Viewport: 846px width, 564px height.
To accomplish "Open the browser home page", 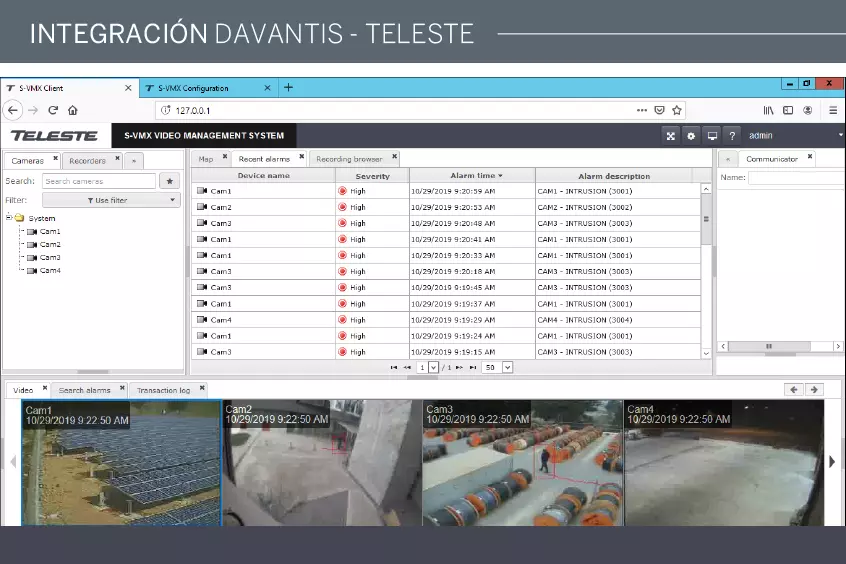I will 73,110.
